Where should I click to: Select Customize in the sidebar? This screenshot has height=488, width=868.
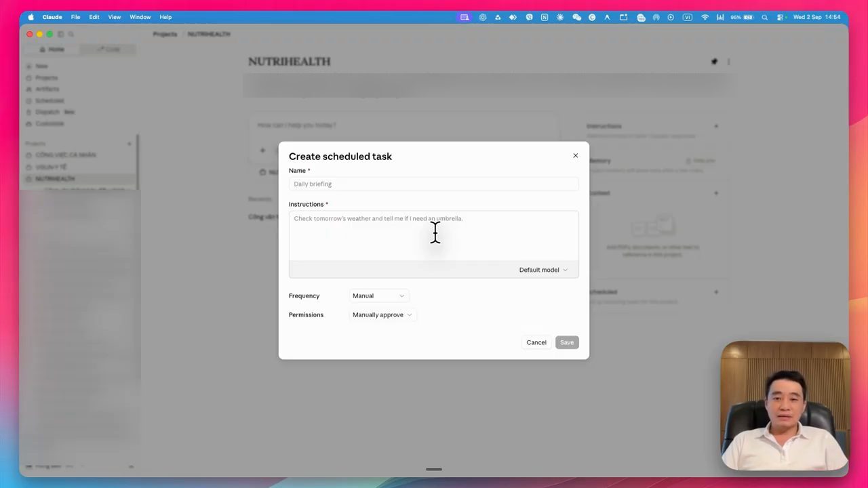click(x=50, y=123)
